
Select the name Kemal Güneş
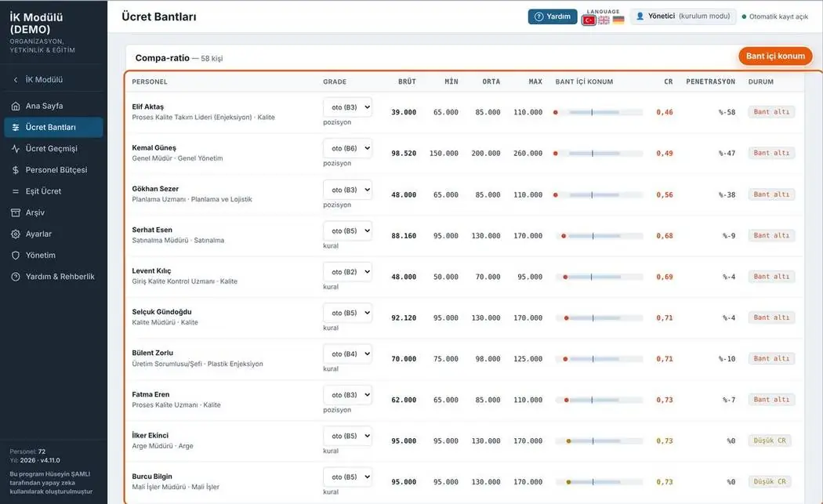[x=154, y=148]
